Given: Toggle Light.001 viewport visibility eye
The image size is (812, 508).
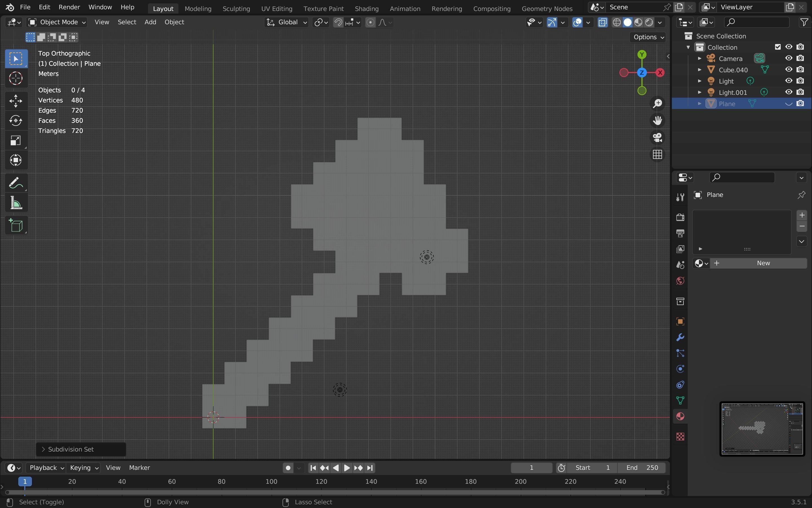Looking at the screenshot, I should pyautogui.click(x=789, y=92).
